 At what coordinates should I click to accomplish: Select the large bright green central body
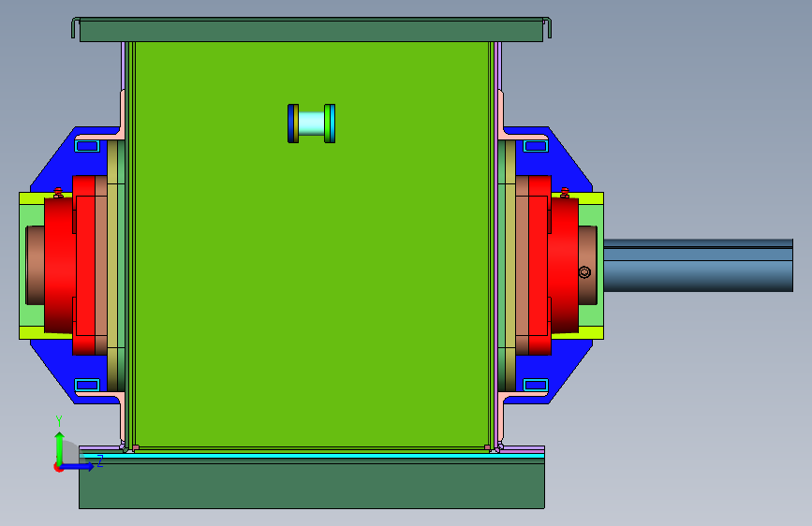coord(311,243)
